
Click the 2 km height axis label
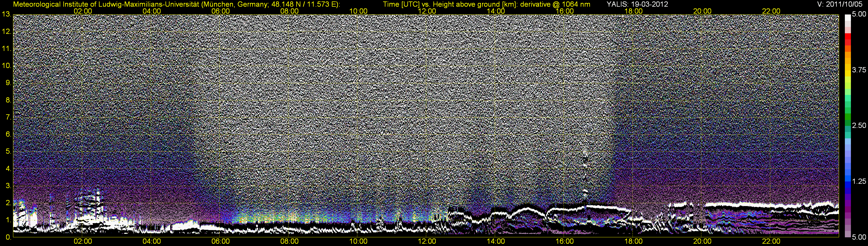tap(8, 203)
